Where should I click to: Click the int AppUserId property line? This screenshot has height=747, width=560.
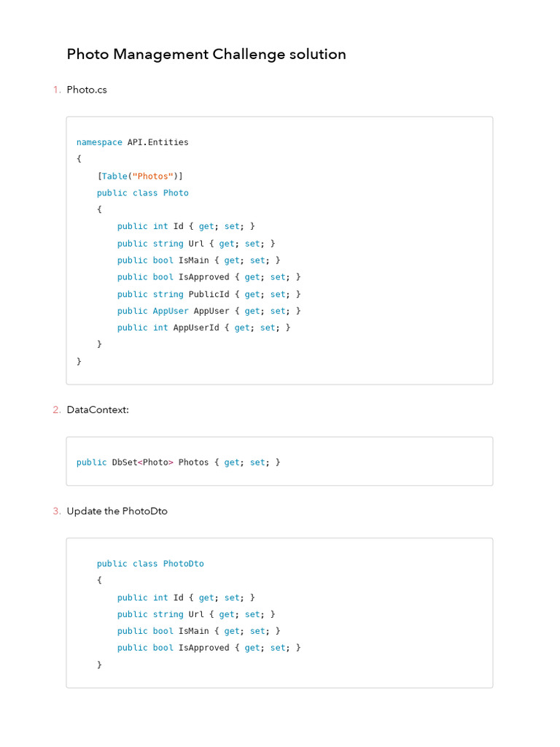[x=203, y=328]
